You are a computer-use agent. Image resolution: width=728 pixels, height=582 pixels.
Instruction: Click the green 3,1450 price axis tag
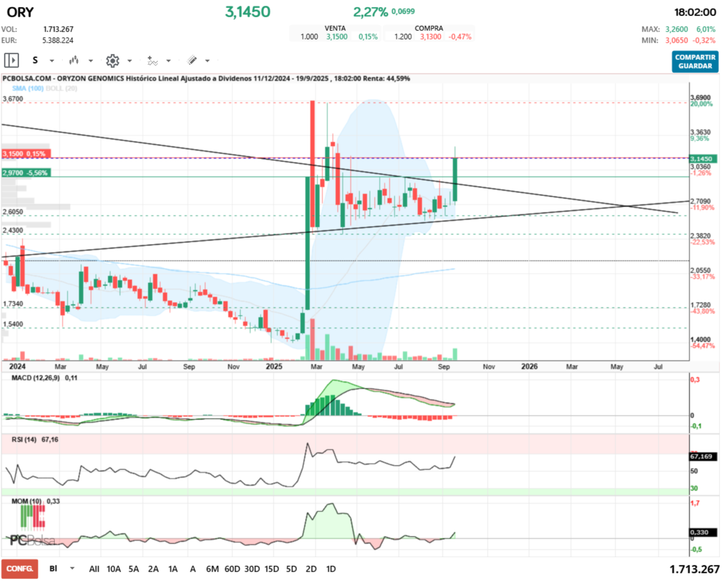click(x=703, y=159)
